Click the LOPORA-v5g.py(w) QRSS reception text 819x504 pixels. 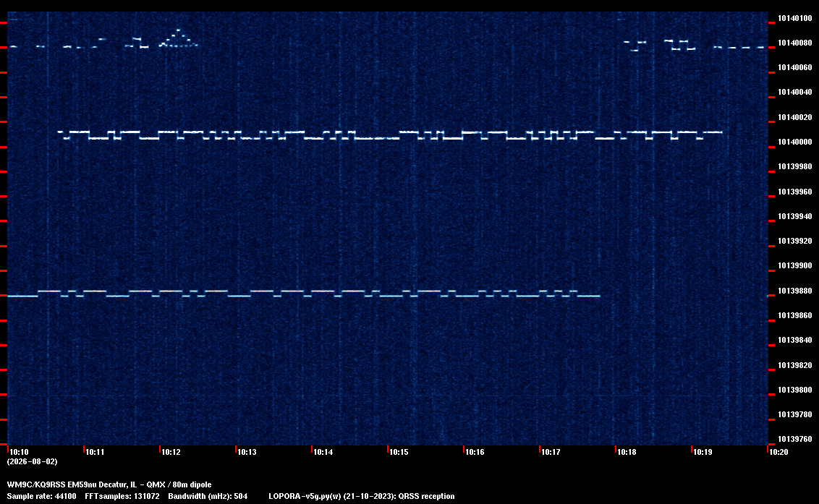click(362, 496)
